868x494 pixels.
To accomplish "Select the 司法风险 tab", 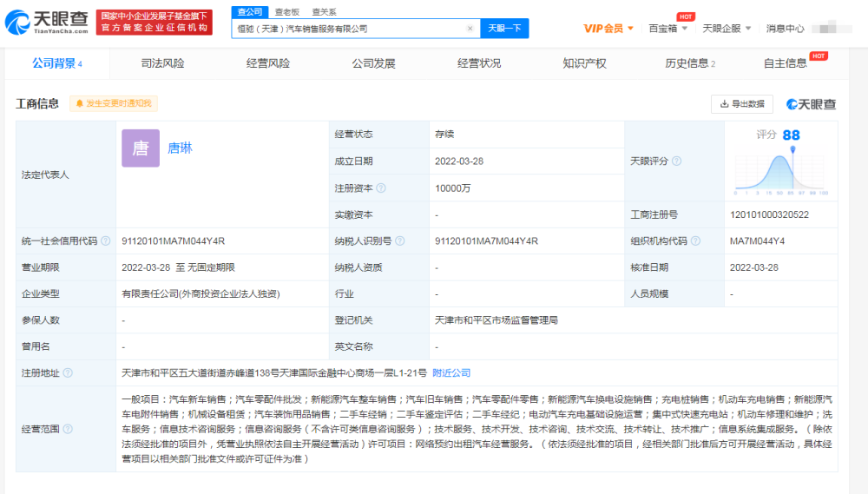I will point(162,63).
